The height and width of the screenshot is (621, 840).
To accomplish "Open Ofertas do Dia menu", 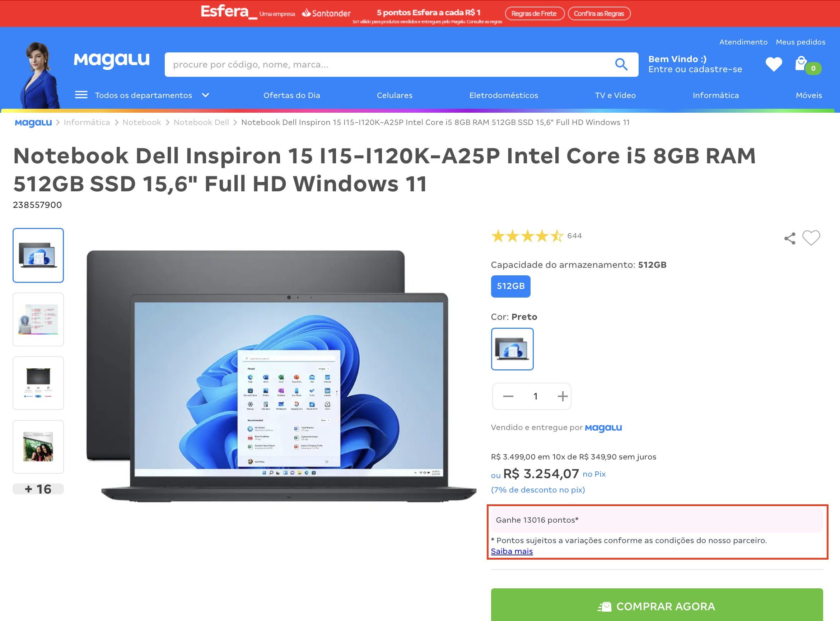I will point(291,95).
